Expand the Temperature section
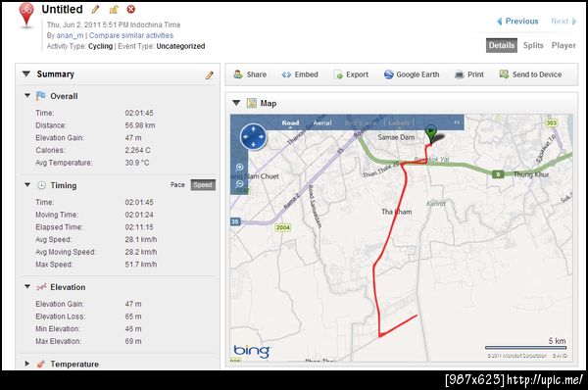The height and width of the screenshot is (390, 588). [27, 364]
